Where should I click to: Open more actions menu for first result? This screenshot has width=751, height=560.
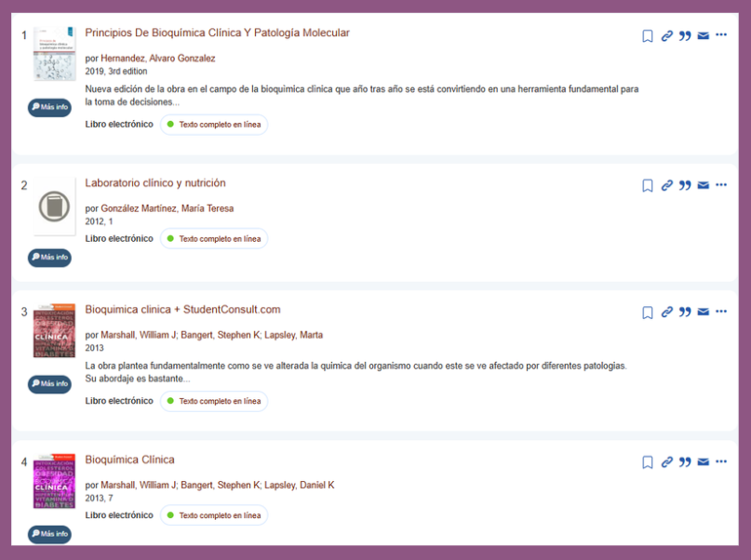point(721,35)
